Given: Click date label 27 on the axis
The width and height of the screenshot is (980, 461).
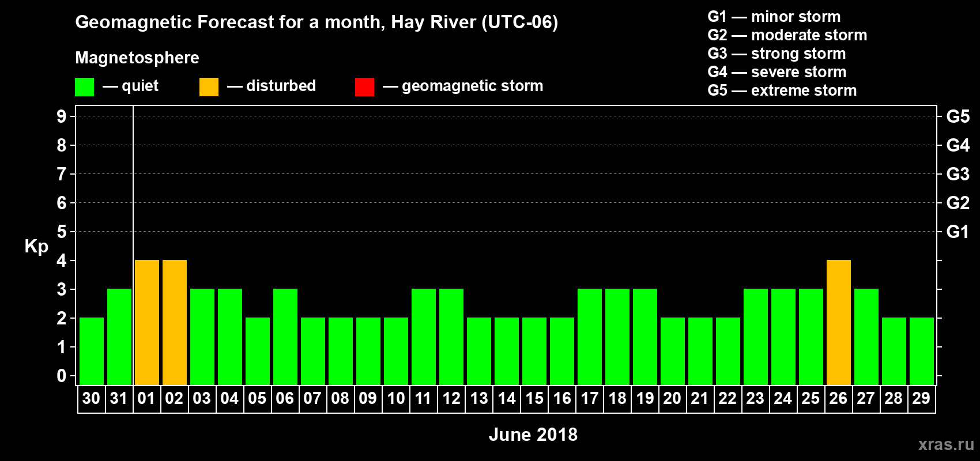Looking at the screenshot, I should pyautogui.click(x=866, y=398).
